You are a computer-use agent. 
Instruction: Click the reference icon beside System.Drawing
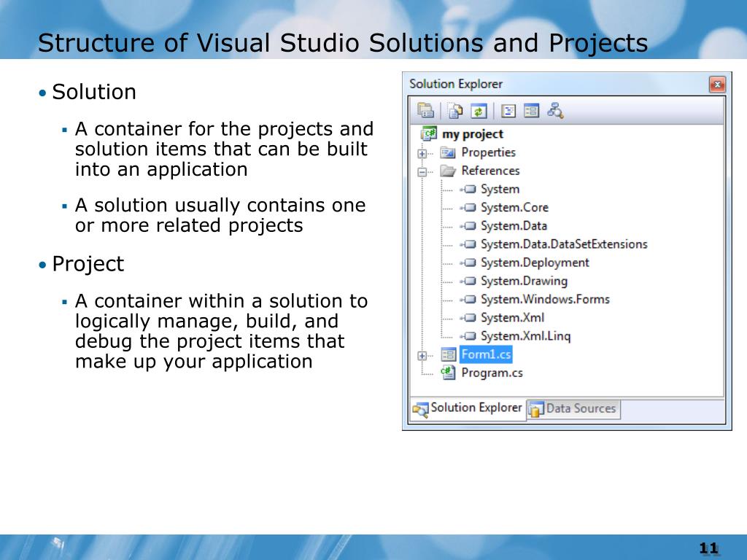pyautogui.click(x=468, y=281)
